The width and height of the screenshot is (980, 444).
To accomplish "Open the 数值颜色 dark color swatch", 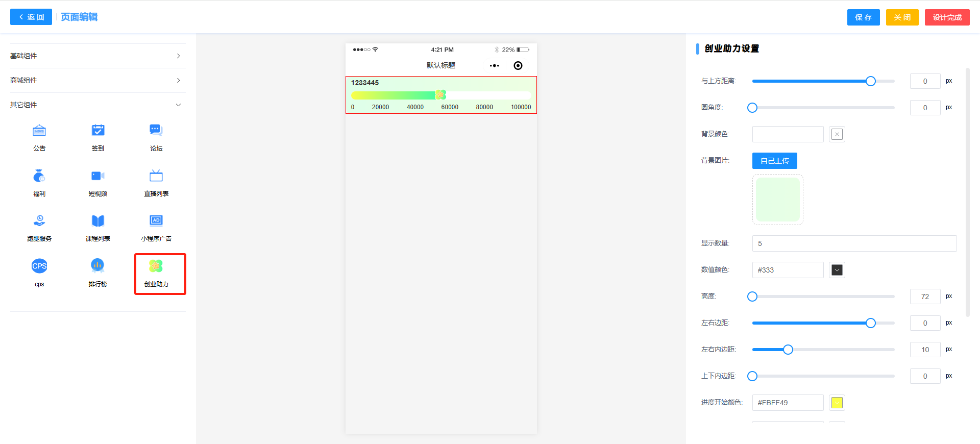I will tap(837, 270).
